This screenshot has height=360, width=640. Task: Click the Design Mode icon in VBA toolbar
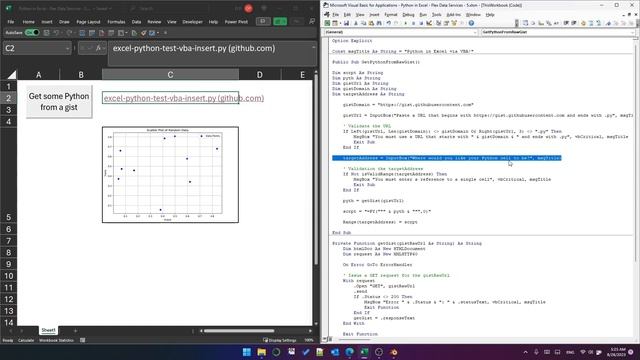point(429,23)
